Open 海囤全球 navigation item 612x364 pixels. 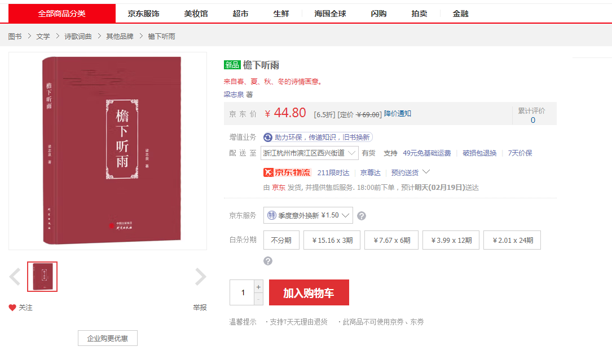point(330,14)
